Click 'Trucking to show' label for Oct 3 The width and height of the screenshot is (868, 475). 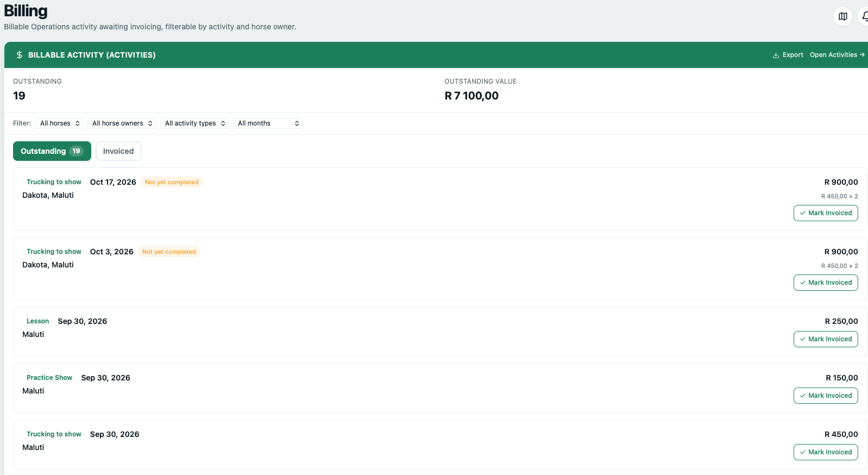point(54,252)
